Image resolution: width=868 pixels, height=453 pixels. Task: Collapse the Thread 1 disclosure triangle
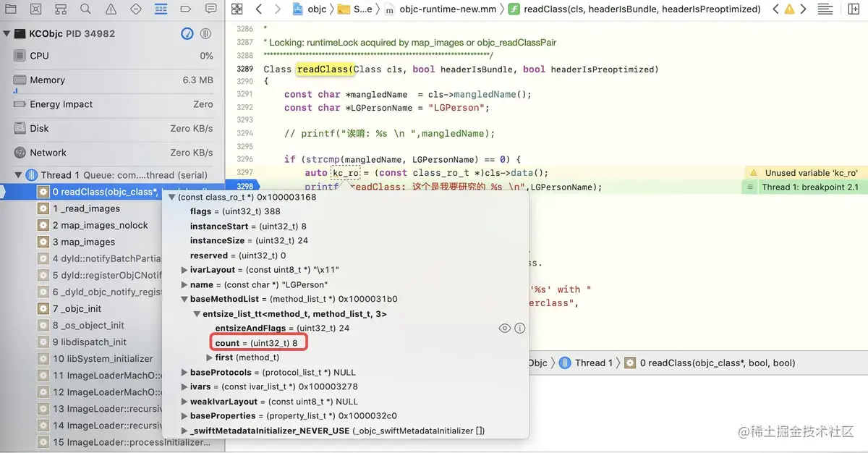(18, 175)
